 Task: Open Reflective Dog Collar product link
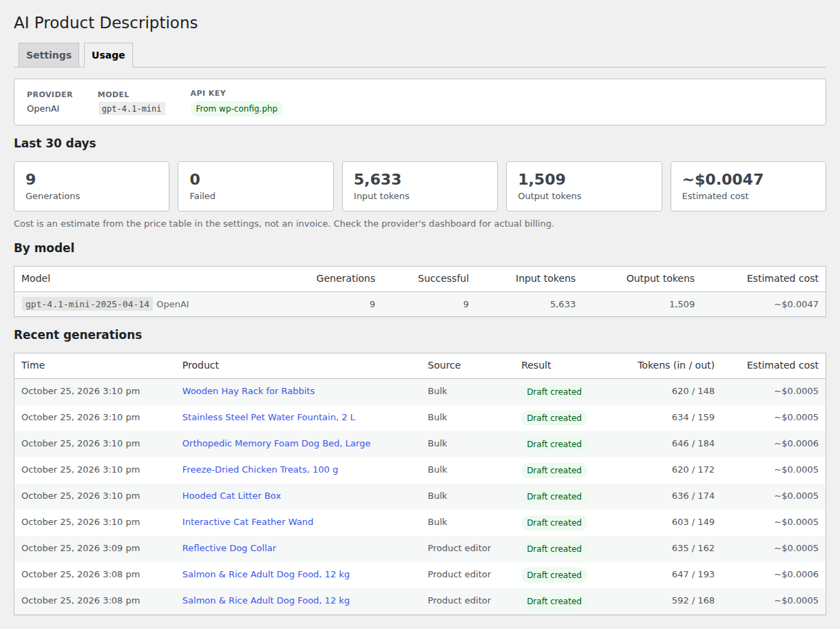click(229, 548)
